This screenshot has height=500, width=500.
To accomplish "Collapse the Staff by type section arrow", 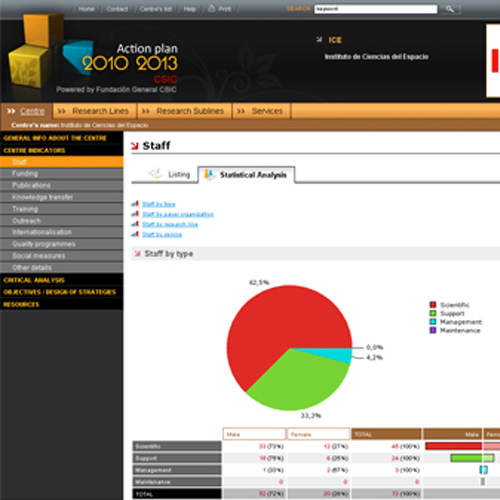I will pyautogui.click(x=137, y=254).
